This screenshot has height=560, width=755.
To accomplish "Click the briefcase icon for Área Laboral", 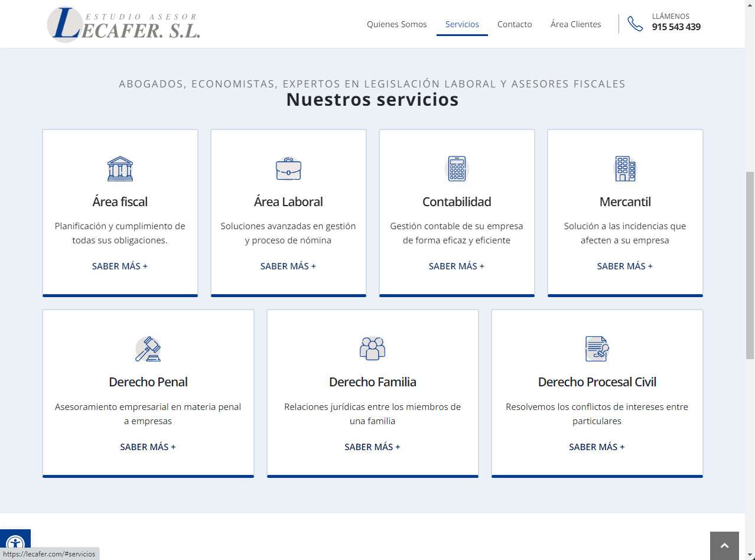I will [x=288, y=169].
